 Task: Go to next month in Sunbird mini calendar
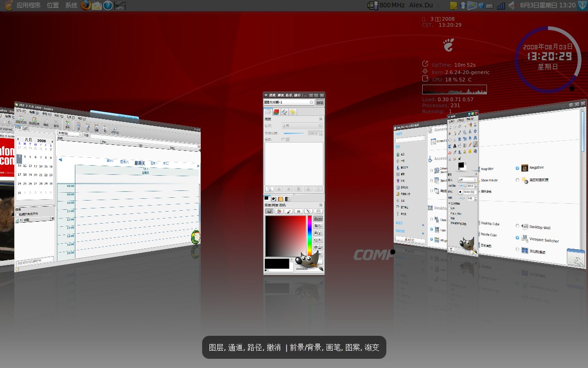click(52, 142)
